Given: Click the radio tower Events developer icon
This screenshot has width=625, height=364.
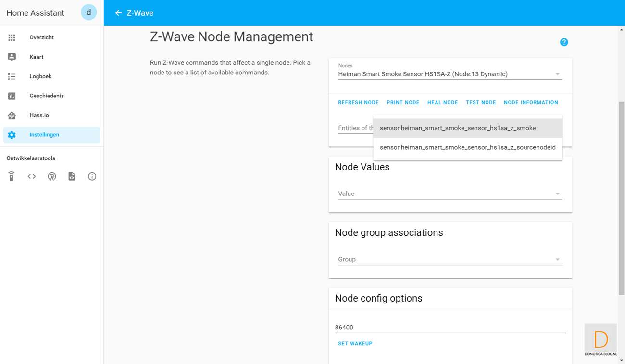Looking at the screenshot, I should (52, 176).
